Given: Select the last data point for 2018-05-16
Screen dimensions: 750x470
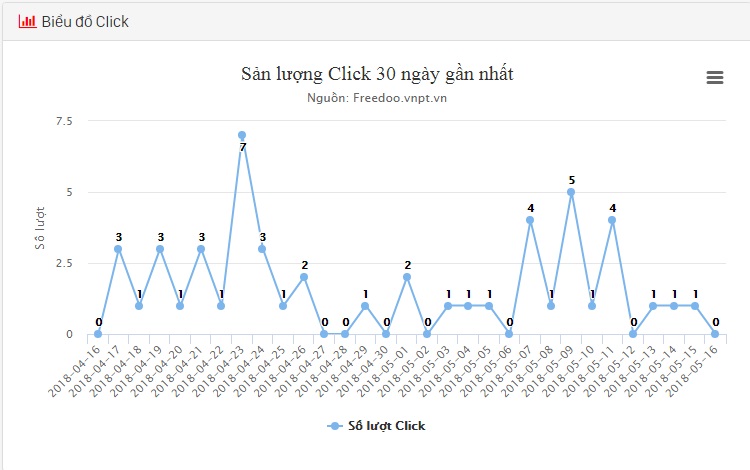Looking at the screenshot, I should [715, 334].
